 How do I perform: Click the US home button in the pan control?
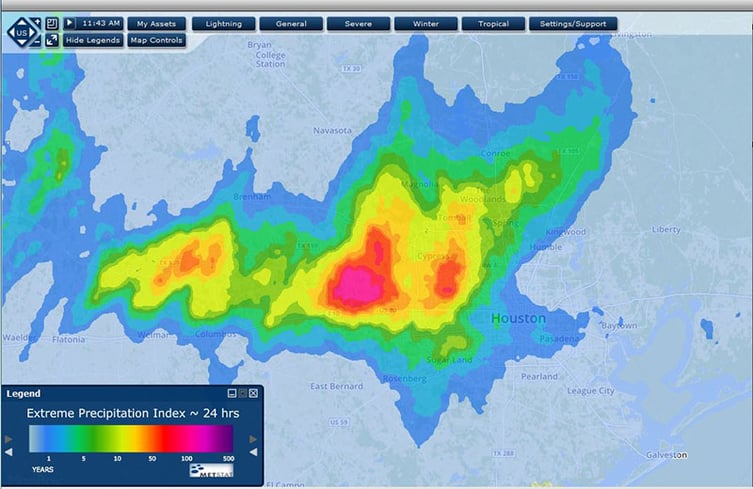22,33
